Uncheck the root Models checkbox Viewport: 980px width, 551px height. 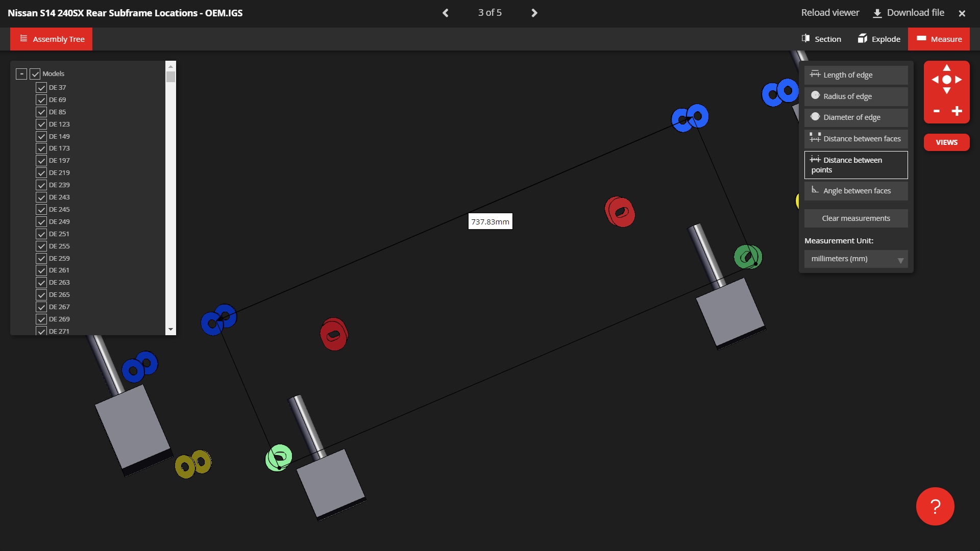click(35, 74)
